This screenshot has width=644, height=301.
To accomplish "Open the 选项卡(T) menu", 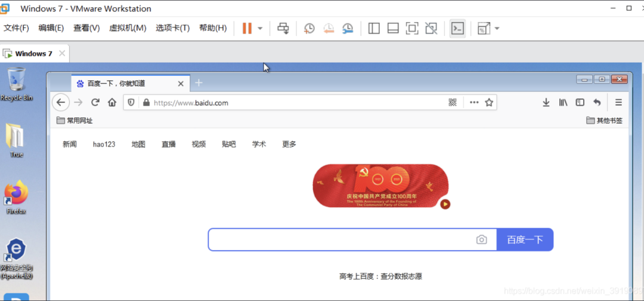I will (172, 28).
